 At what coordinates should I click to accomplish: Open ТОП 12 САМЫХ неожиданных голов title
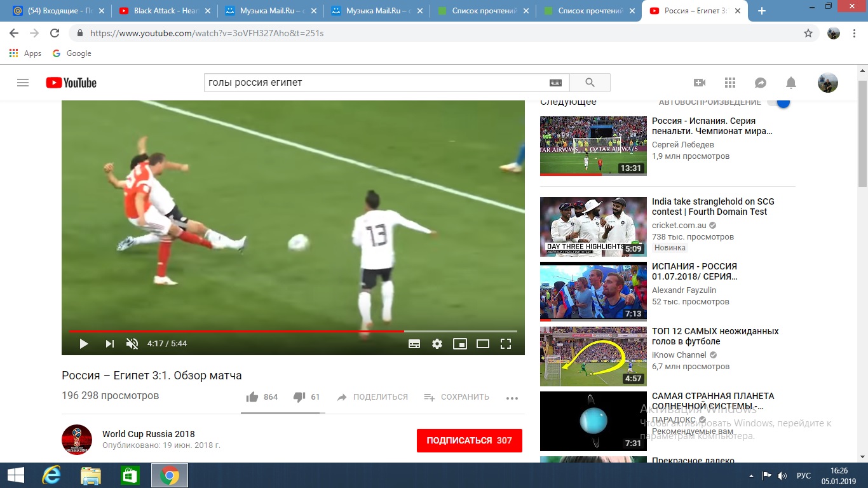(715, 336)
